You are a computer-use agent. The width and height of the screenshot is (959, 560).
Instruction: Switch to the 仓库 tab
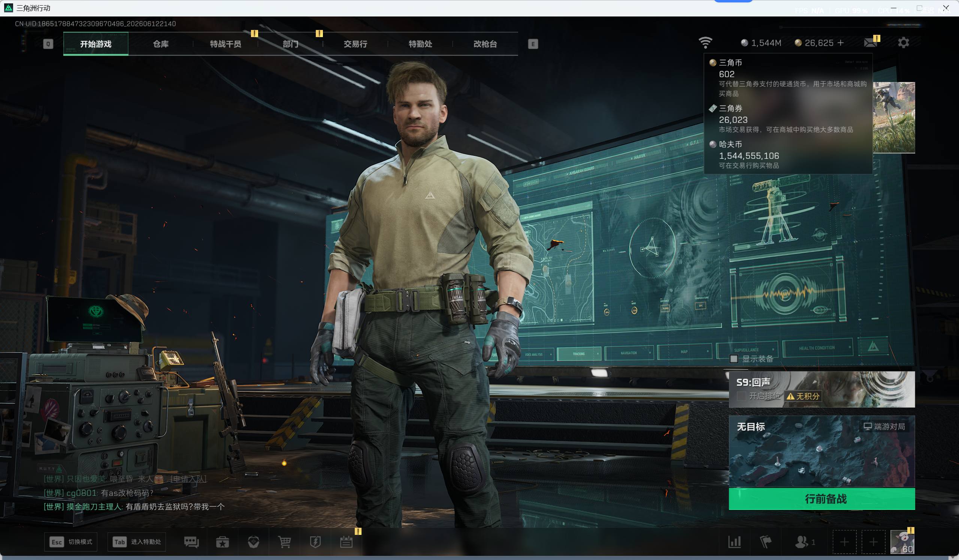pos(161,44)
